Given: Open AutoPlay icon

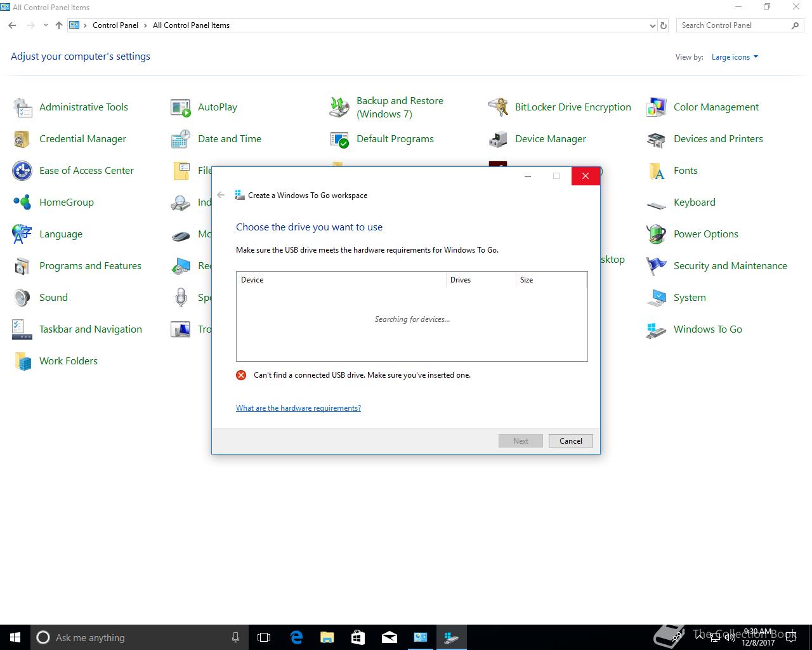Looking at the screenshot, I should click(x=181, y=107).
